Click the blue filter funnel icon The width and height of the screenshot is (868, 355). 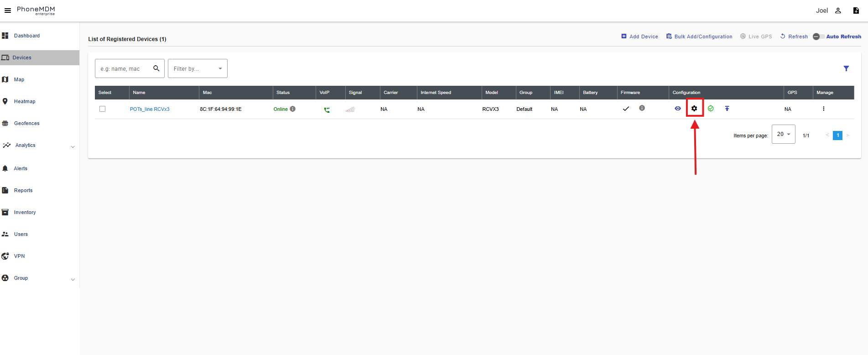[x=846, y=68]
